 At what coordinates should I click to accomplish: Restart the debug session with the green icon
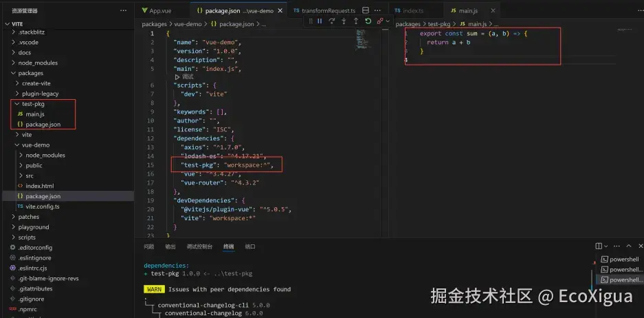click(x=368, y=21)
